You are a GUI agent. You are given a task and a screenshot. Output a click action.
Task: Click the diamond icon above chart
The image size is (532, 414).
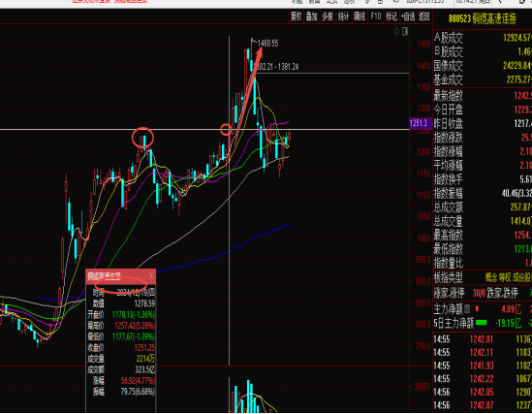pyautogui.click(x=396, y=32)
